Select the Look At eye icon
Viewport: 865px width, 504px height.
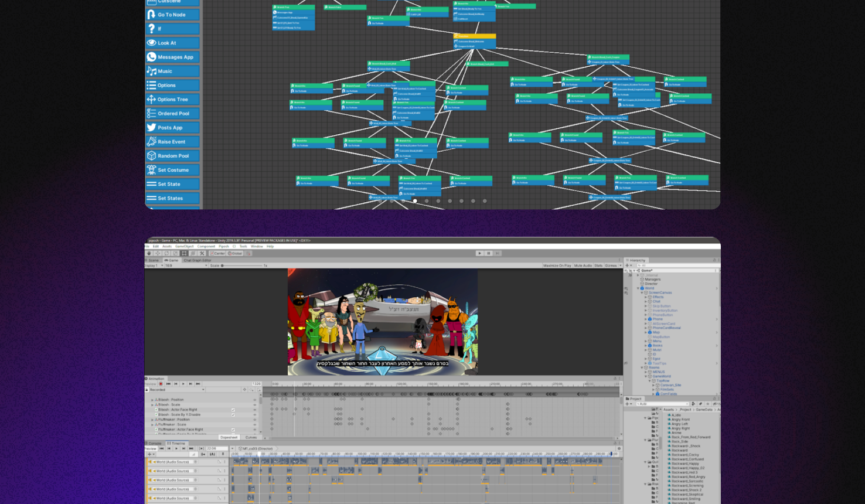152,43
